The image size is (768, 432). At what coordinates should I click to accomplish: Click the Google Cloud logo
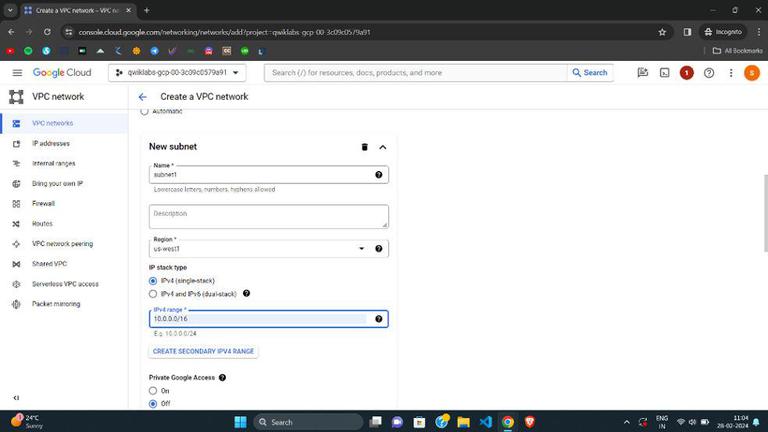click(62, 72)
